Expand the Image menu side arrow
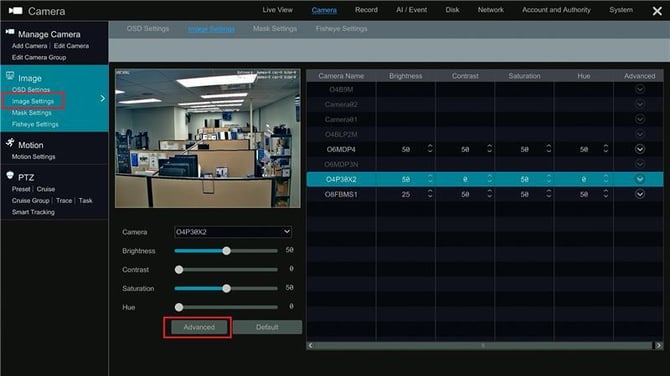The width and height of the screenshot is (670, 376). point(103,99)
